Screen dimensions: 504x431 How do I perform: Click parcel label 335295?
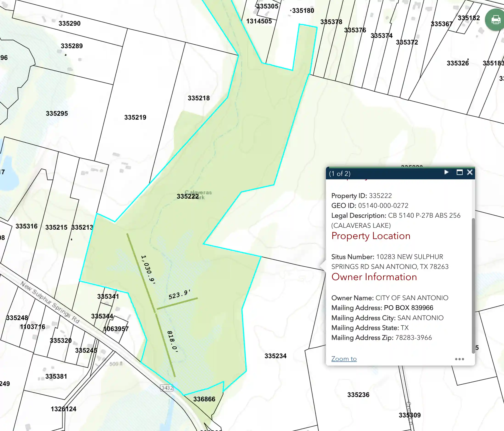pos(57,113)
